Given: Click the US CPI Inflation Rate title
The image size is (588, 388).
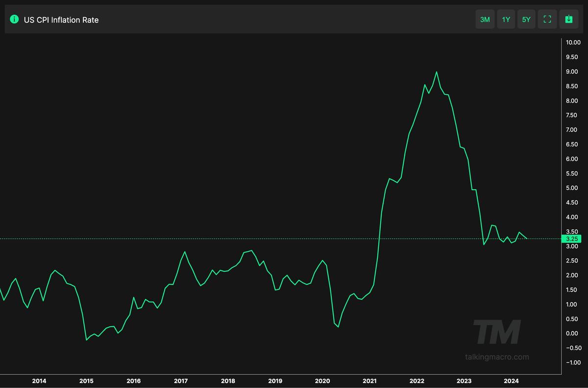Looking at the screenshot, I should [x=61, y=20].
